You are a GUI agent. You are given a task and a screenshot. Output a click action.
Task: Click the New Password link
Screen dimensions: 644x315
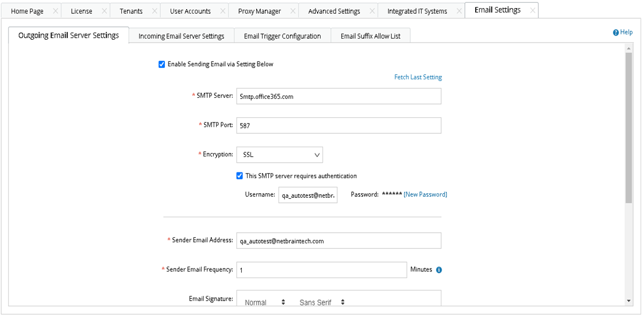pyautogui.click(x=425, y=194)
